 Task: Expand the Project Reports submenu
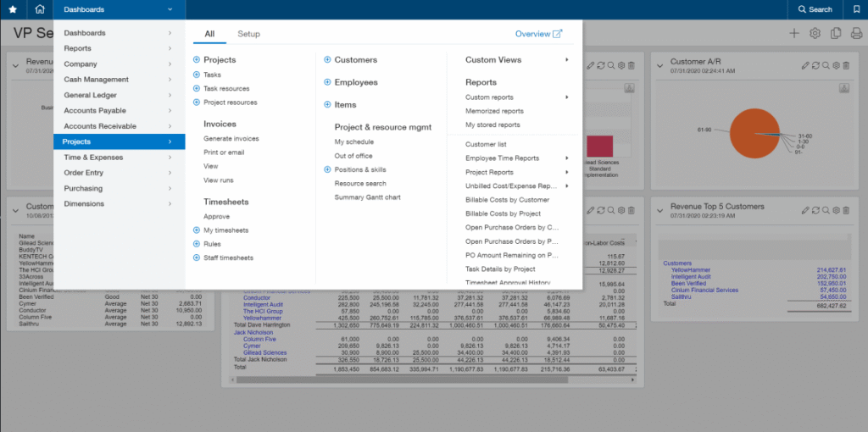[x=567, y=172]
